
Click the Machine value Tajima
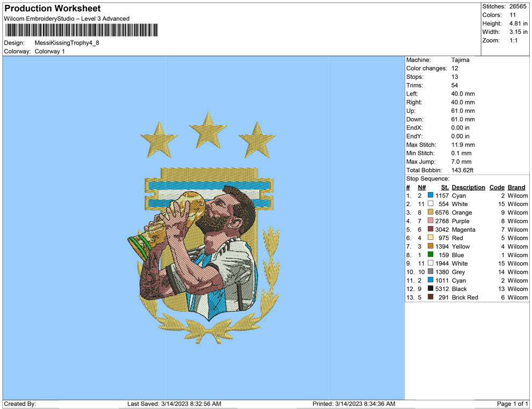461,60
